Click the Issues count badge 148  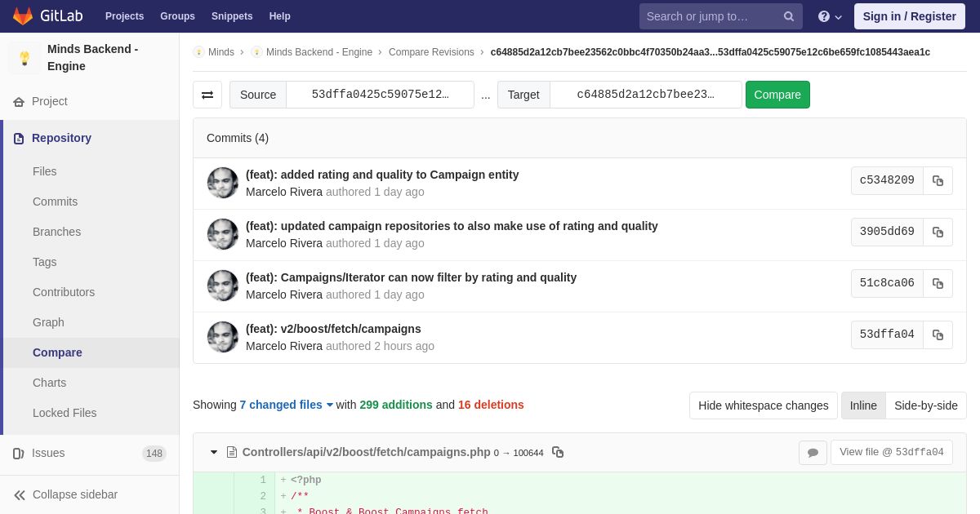click(154, 454)
